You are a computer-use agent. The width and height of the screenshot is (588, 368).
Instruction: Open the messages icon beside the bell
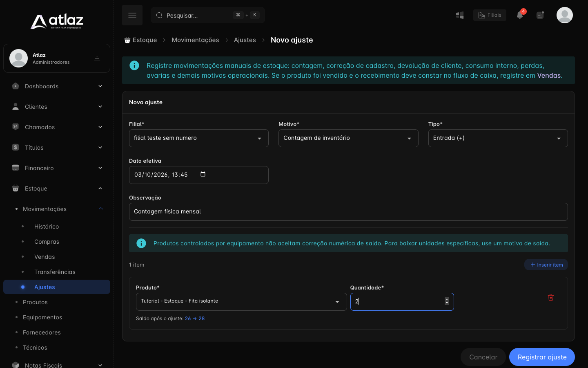click(x=540, y=15)
